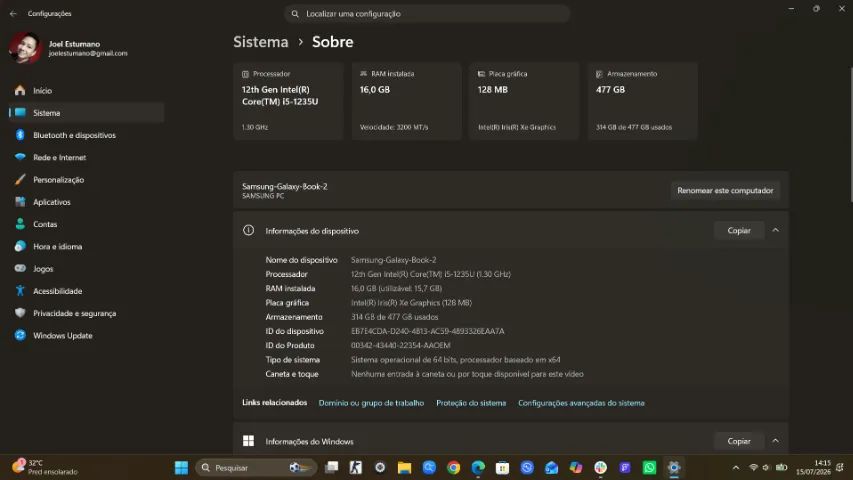Open Task View on the taskbar
Viewport: 853px width, 480px height.
[x=331, y=467]
